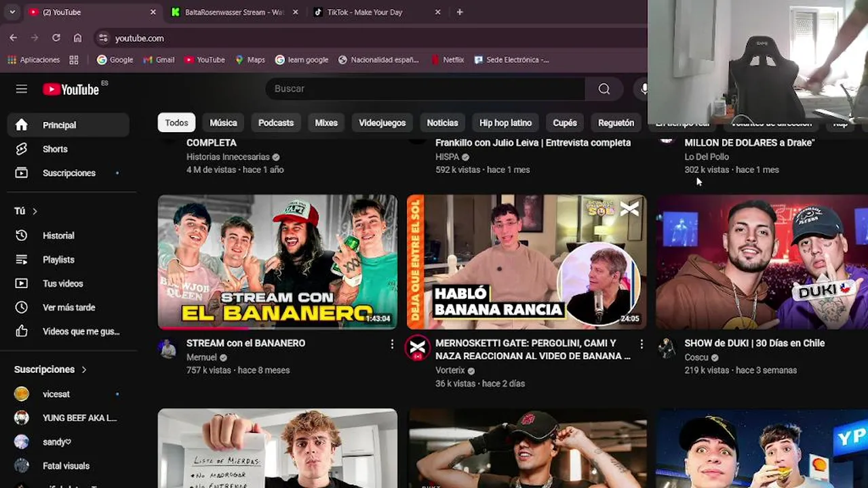
Task: Open Videos que me gustan in sidebar
Action: click(68, 331)
